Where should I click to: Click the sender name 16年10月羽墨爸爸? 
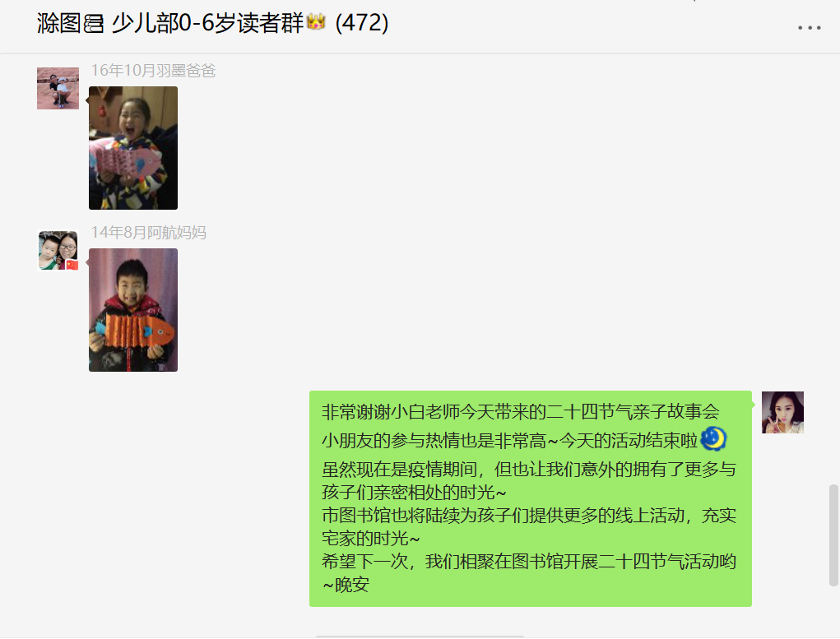pyautogui.click(x=153, y=71)
